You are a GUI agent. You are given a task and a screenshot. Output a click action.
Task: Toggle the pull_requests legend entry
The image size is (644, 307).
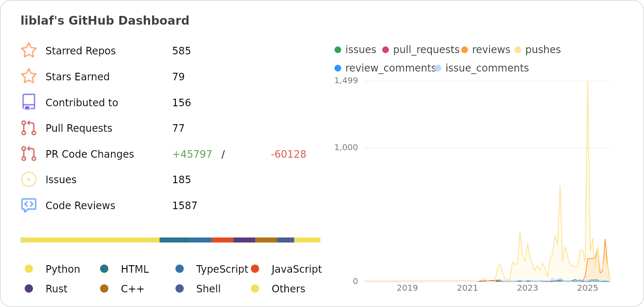pos(421,50)
